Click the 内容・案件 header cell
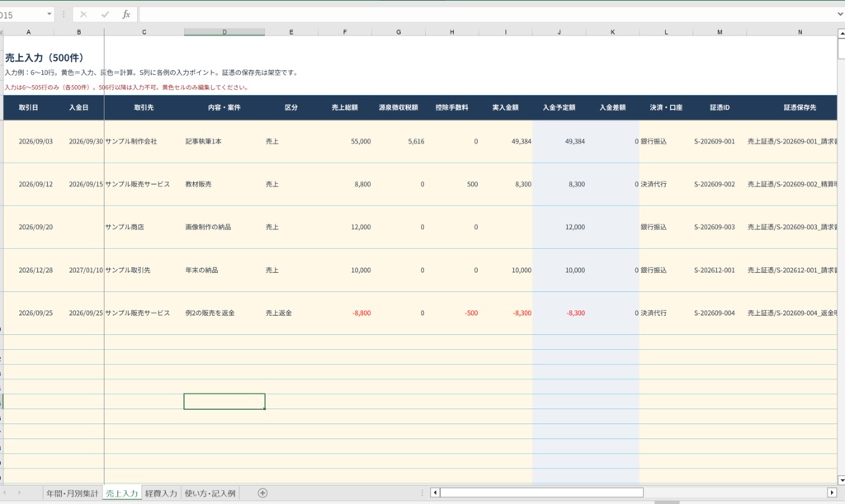 [224, 108]
